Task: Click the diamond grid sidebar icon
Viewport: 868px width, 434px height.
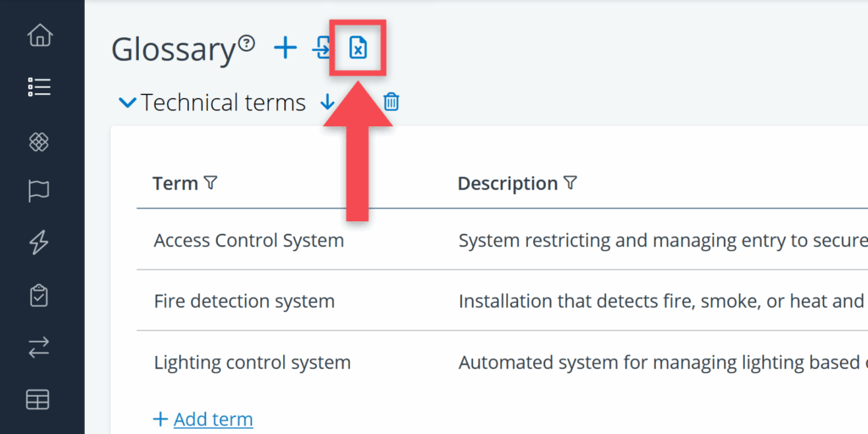Action: click(x=39, y=142)
